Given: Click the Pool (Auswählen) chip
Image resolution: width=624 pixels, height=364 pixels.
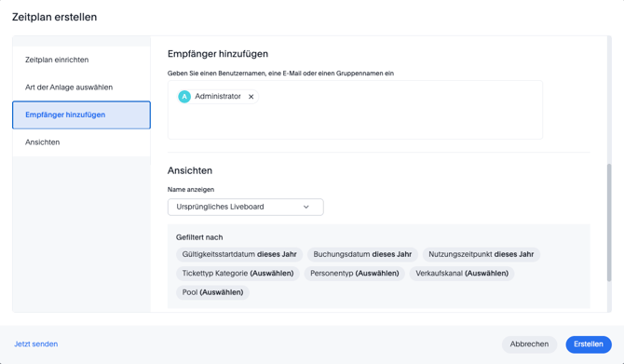Looking at the screenshot, I should click(213, 292).
